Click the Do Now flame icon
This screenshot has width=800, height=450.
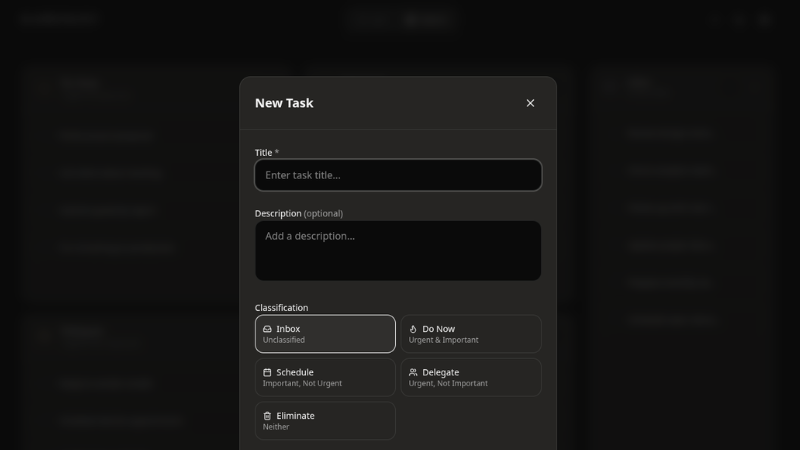(x=413, y=329)
